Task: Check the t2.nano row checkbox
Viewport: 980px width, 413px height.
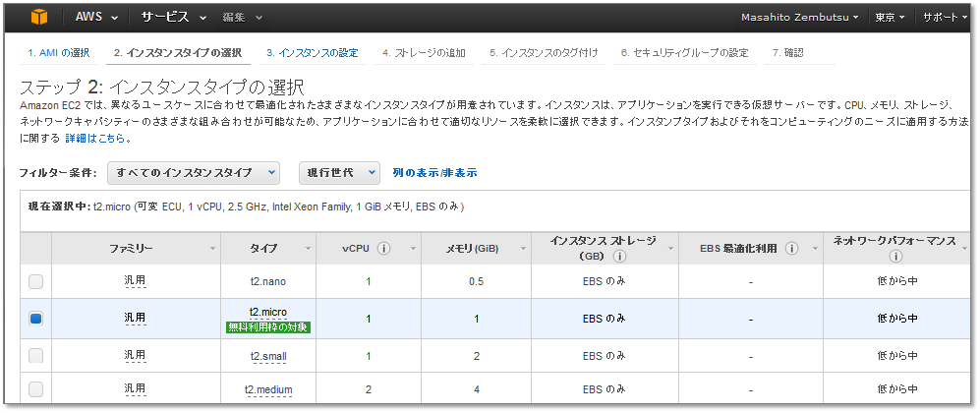Action: [x=36, y=282]
